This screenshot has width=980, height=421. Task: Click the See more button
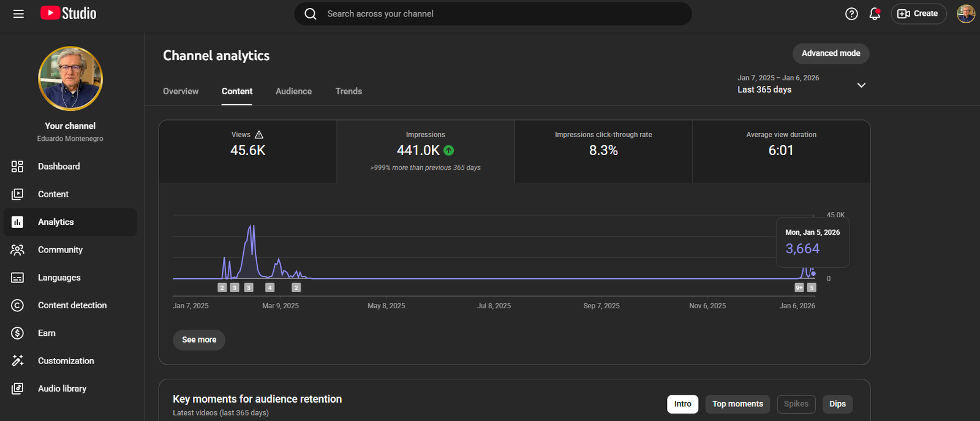tap(199, 339)
